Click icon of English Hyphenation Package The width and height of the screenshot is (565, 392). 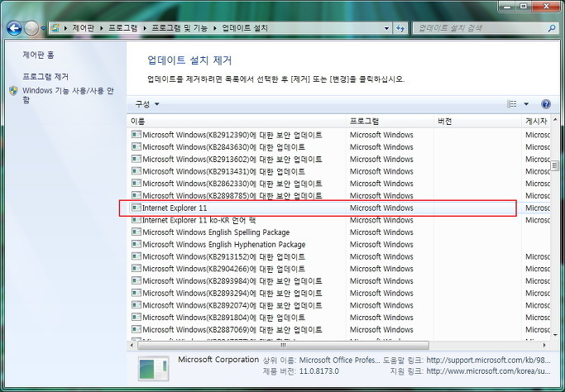click(136, 244)
